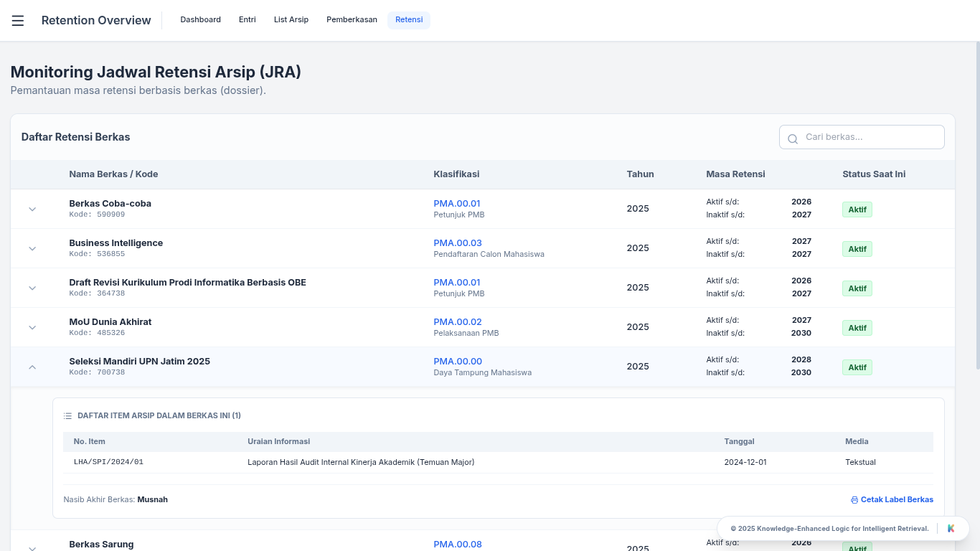Image resolution: width=980 pixels, height=551 pixels.
Task: Expand the Business Intelligence row chevron
Action: (x=32, y=249)
